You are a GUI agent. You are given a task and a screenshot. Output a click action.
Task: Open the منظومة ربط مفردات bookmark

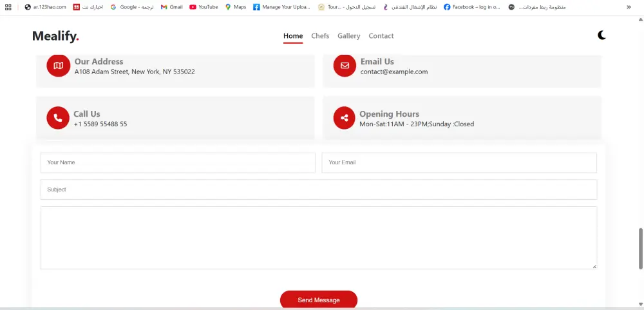coord(537,7)
